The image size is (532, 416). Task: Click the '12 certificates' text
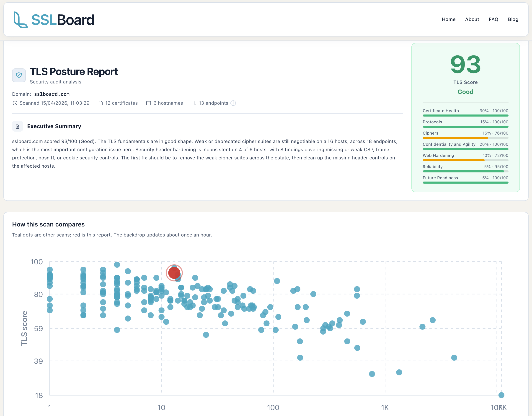(x=121, y=103)
